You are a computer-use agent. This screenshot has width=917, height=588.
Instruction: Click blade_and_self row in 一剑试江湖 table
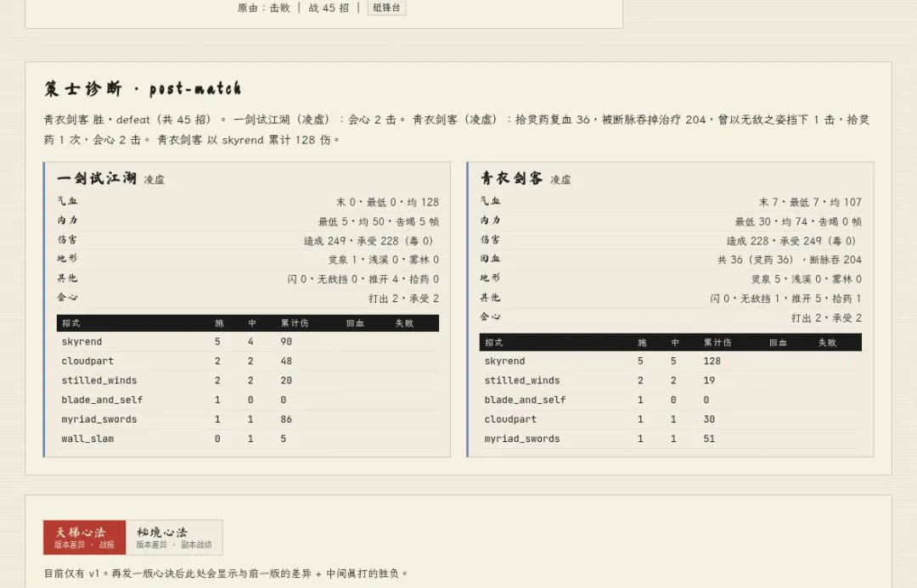point(248,400)
